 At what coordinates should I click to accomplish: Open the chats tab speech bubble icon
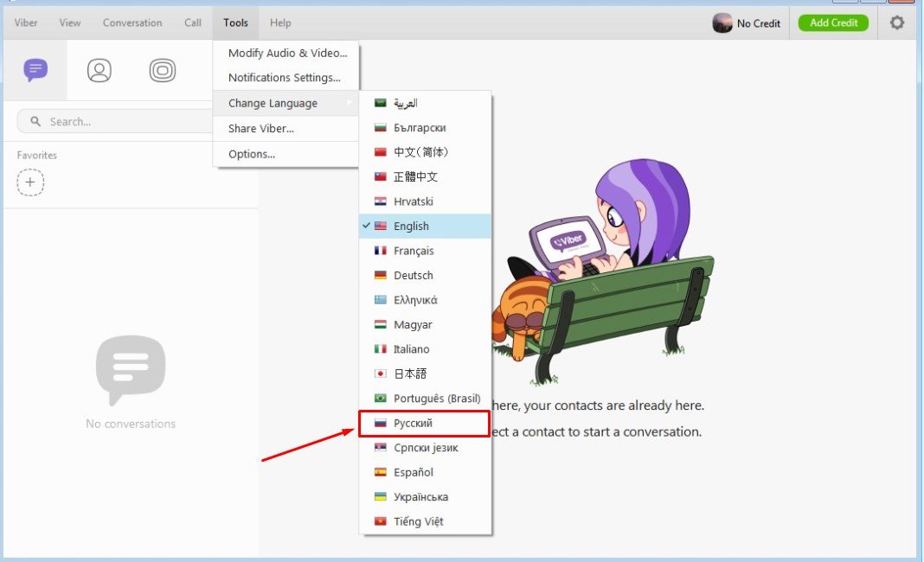coord(35,70)
